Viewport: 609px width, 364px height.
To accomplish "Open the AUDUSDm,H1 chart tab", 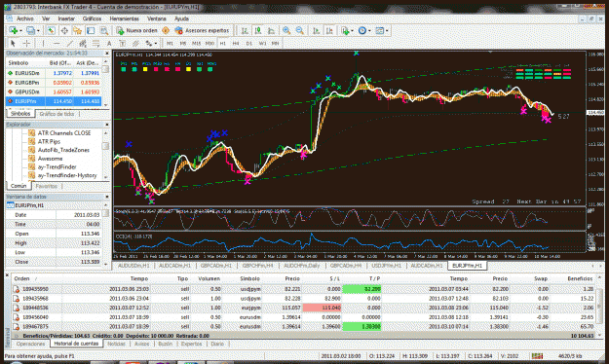I will pyautogui.click(x=133, y=266).
